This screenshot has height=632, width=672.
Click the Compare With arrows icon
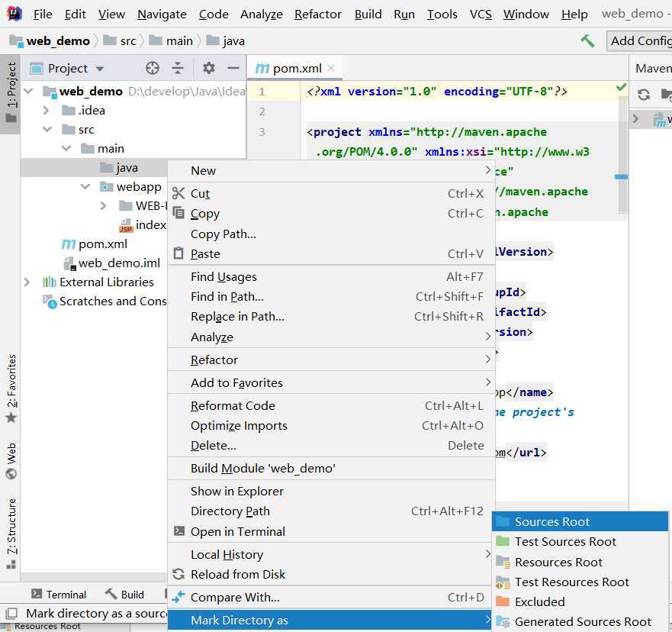tap(178, 597)
